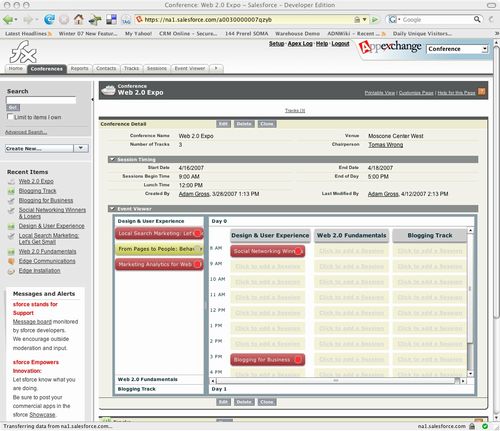Viewport: 500px width, 431px height.
Task: Click the Blogging Track column header
Action: click(430, 235)
